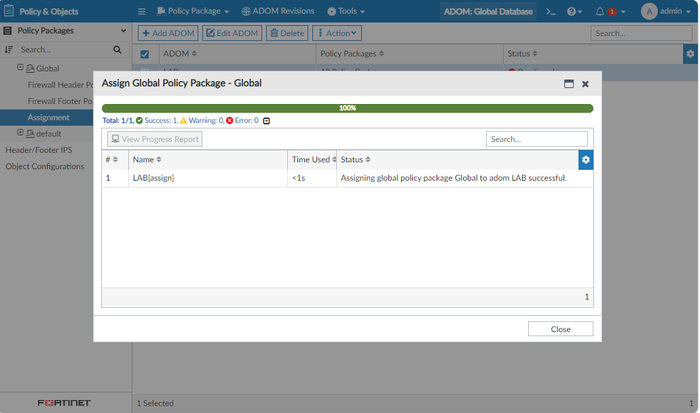Screen dimensions: 700x413
Task: Click the Delete button
Action: (287, 33)
